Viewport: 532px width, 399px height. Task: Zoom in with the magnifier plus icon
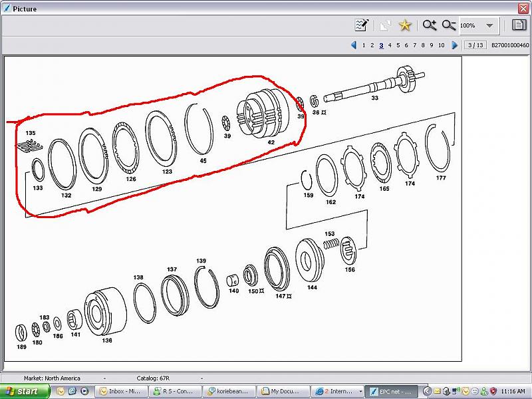click(x=429, y=25)
